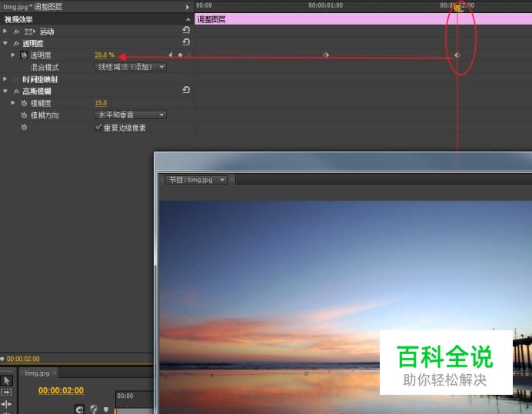Select the 节目: timg.jpg program monitor tab
The image size is (532, 414).
191,180
